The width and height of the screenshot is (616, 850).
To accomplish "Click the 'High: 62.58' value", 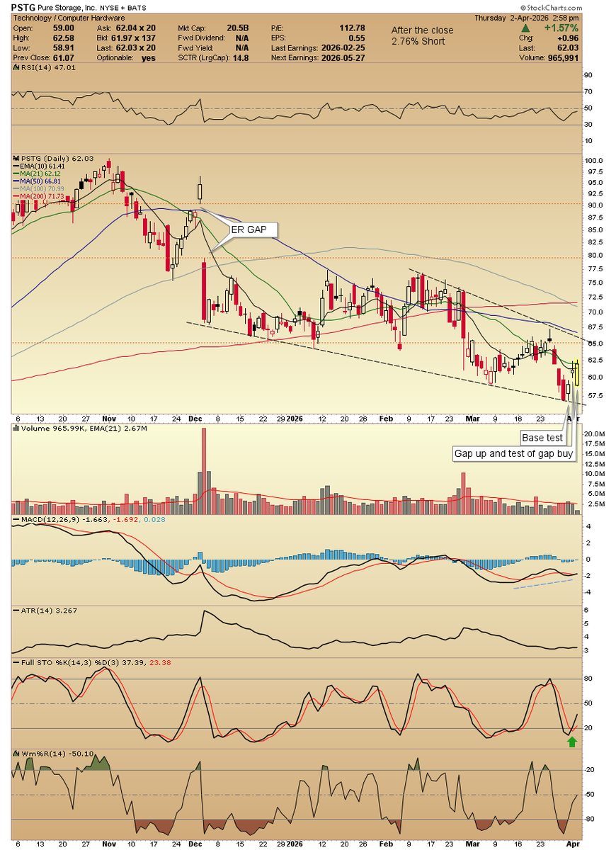I will click(x=45, y=38).
